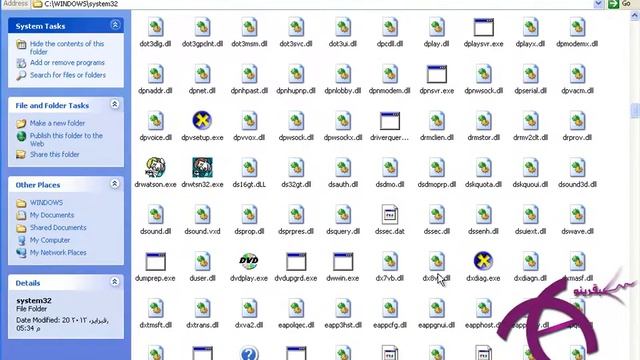Click Make a new folder link
Image resolution: width=640 pixels, height=360 pixels.
coord(58,123)
